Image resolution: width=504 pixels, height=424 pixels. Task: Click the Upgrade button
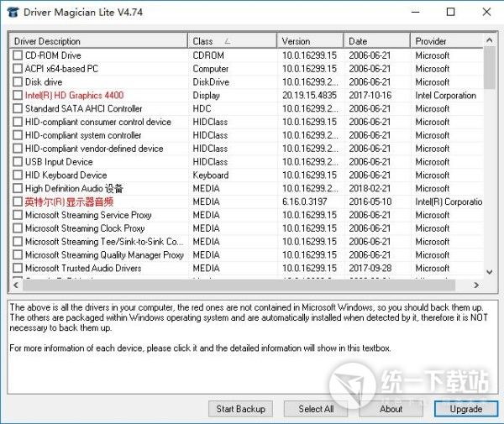tap(466, 409)
